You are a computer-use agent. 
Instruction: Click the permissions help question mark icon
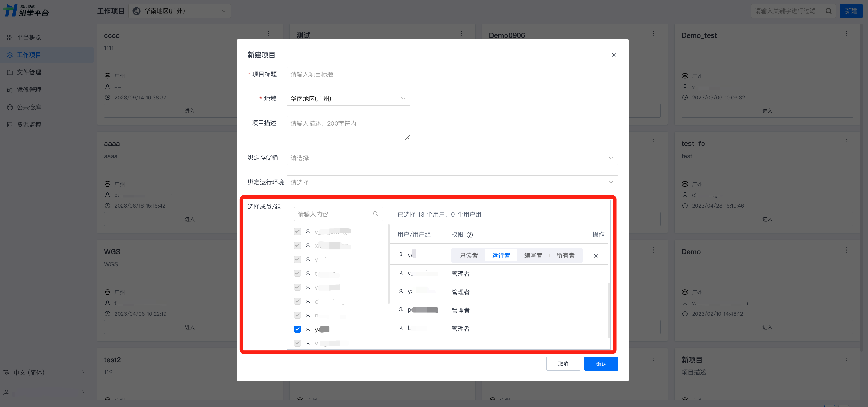(x=469, y=235)
